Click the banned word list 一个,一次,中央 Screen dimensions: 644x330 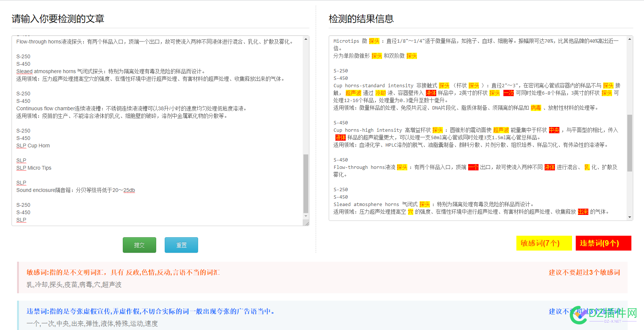92,324
